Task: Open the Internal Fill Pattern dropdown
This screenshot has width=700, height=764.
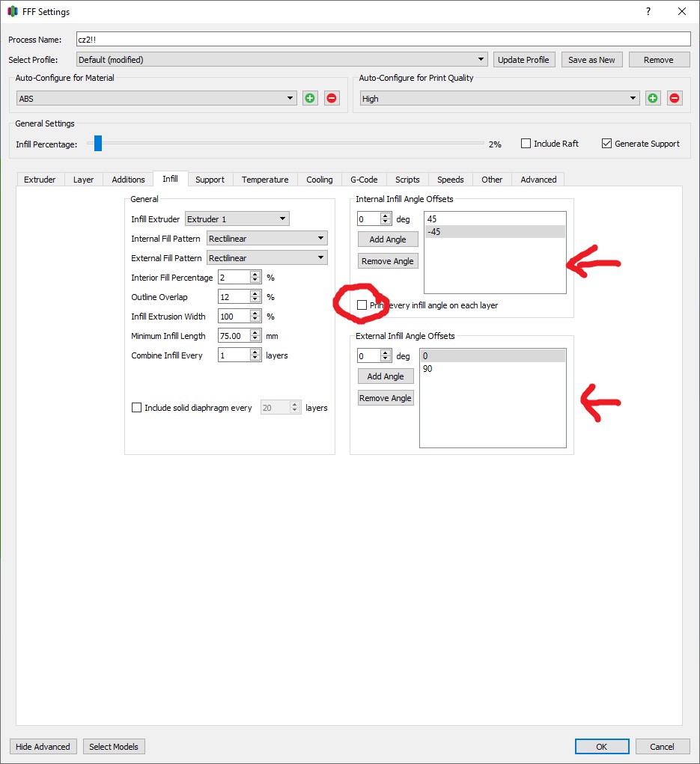Action: tap(267, 238)
